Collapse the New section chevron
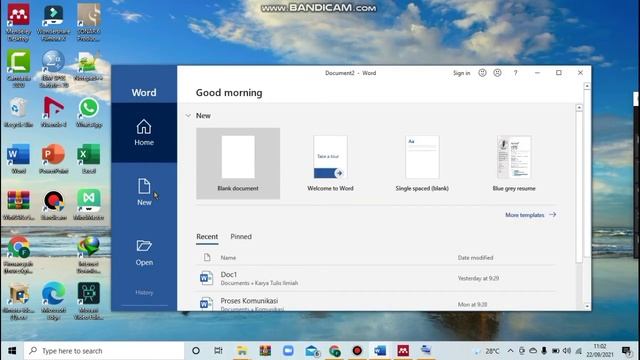This screenshot has width=640, height=360. coord(188,116)
